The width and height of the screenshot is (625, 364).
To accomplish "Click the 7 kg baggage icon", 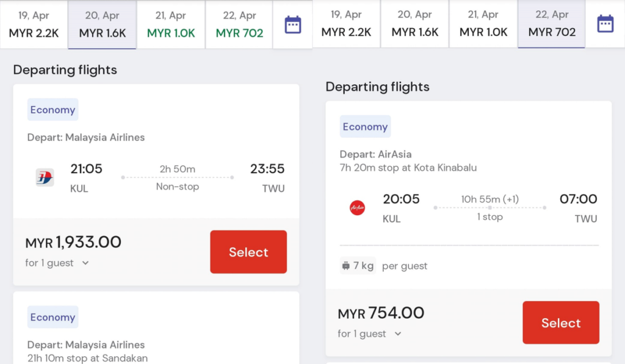I will [347, 266].
